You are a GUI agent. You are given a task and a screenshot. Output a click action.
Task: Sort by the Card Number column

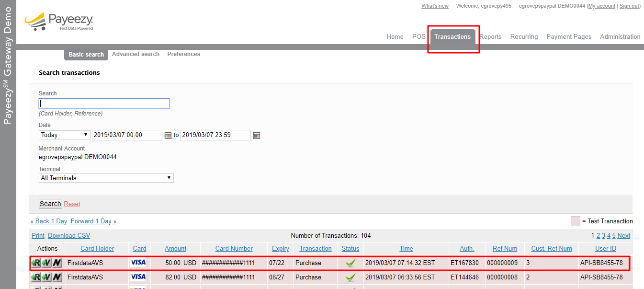point(234,248)
